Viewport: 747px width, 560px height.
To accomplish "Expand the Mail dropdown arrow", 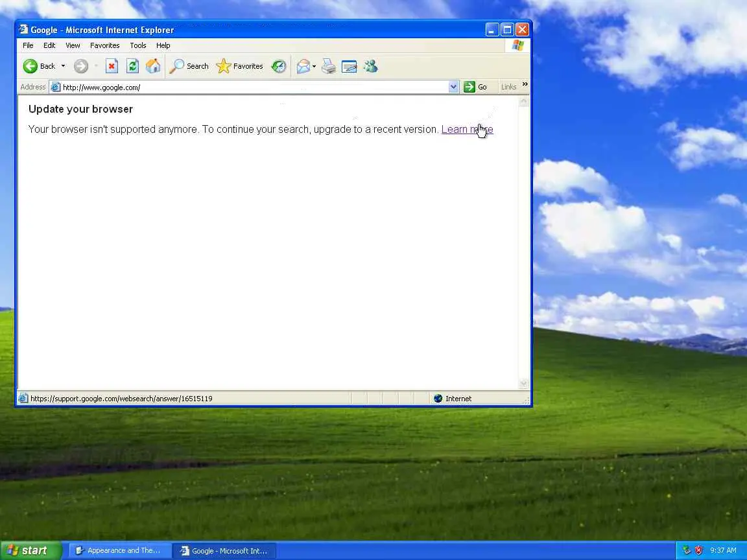I will pyautogui.click(x=314, y=66).
